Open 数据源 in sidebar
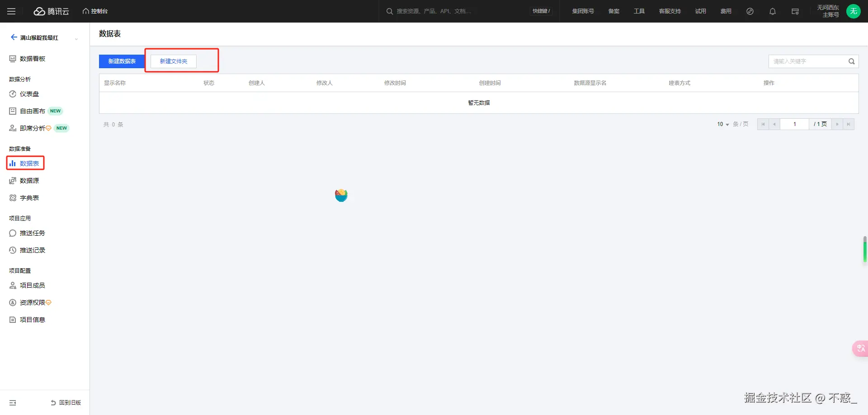This screenshot has width=868, height=415. [24, 181]
